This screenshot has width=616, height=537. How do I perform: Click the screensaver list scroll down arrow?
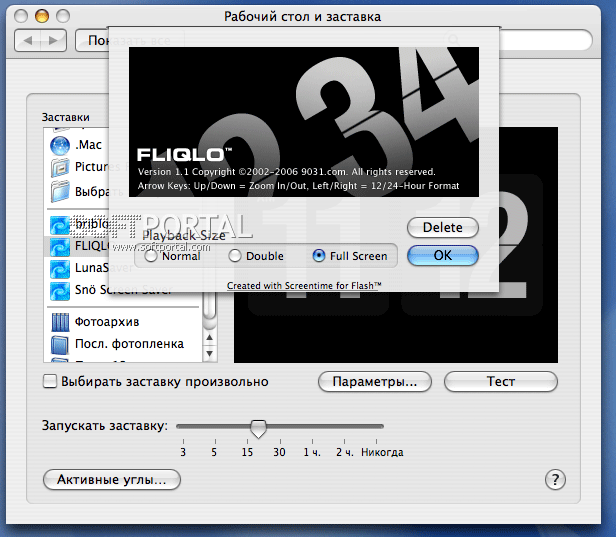[x=210, y=354]
